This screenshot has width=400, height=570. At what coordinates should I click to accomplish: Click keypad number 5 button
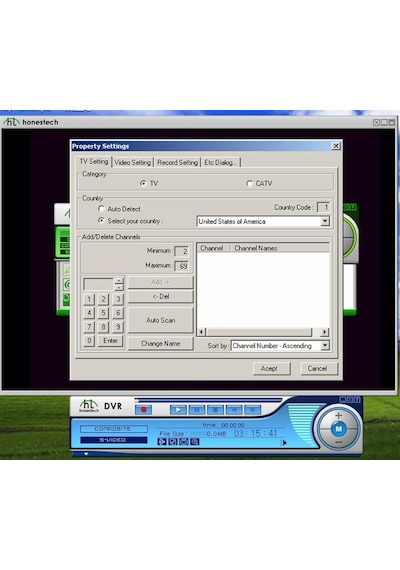tap(103, 313)
